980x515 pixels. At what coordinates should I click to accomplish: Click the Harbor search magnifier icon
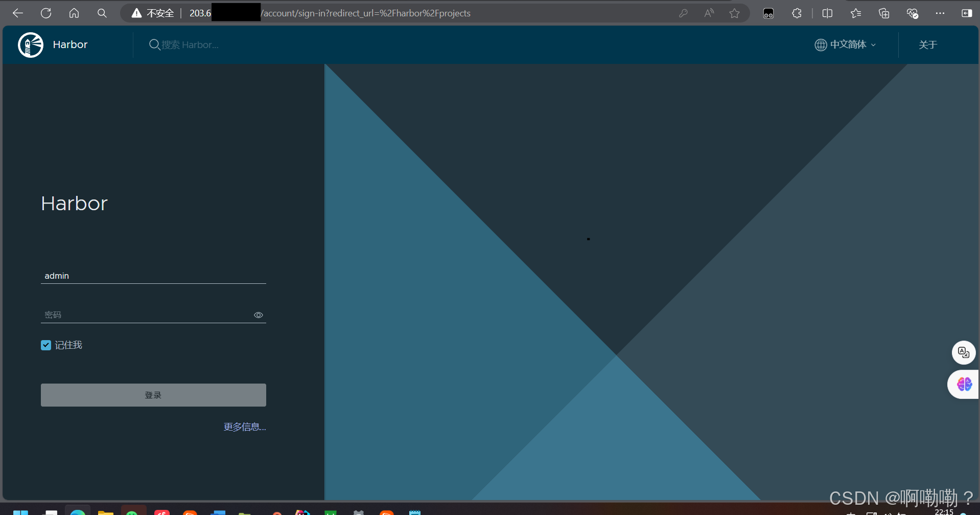coord(154,45)
